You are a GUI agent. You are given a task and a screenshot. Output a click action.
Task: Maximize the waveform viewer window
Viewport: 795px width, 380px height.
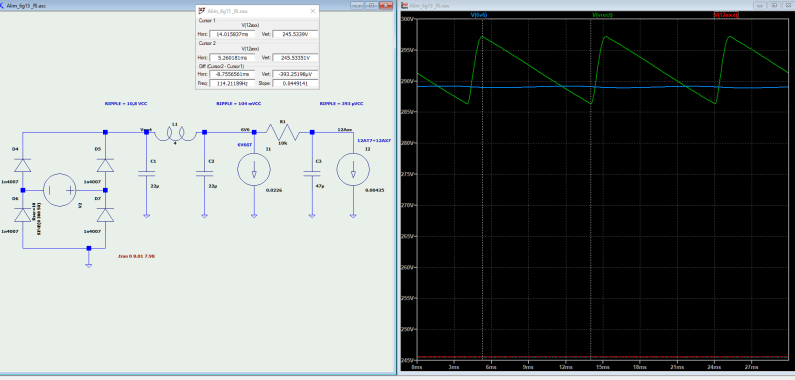[774, 5]
